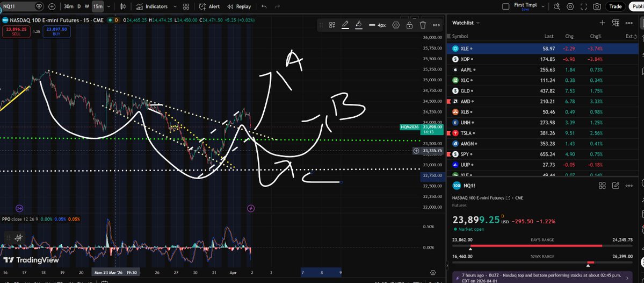Viewport: 644px width, 283px height.
Task: Open watchlist advanced view table icon
Action: [x=616, y=23]
